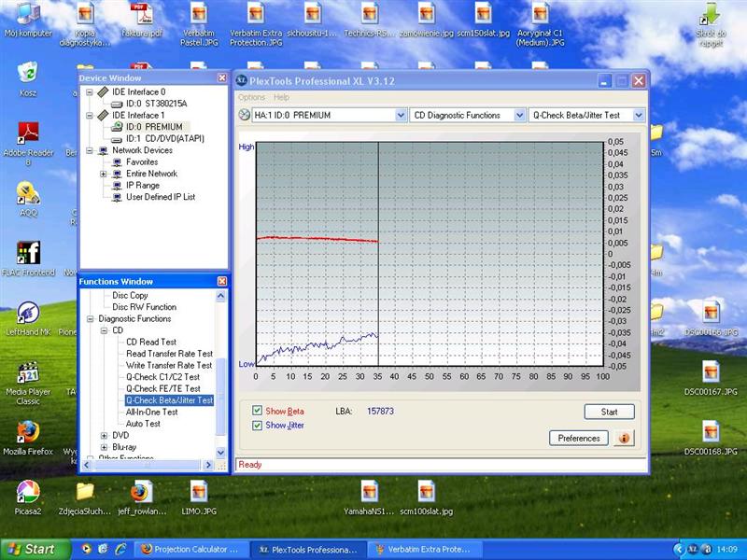This screenshot has height=560, width=747.
Task: Open the Options menu
Action: 251,97
